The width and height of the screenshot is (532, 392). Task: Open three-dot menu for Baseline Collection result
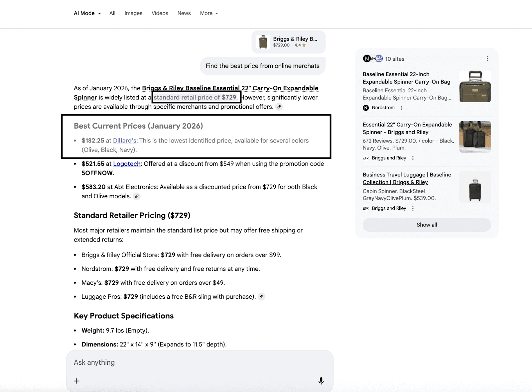[x=413, y=208]
